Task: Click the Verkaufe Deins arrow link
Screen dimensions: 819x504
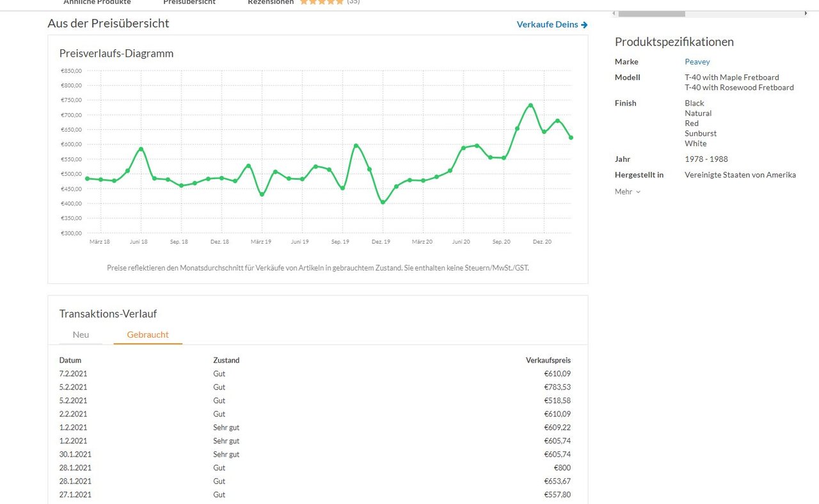Action: [x=552, y=24]
